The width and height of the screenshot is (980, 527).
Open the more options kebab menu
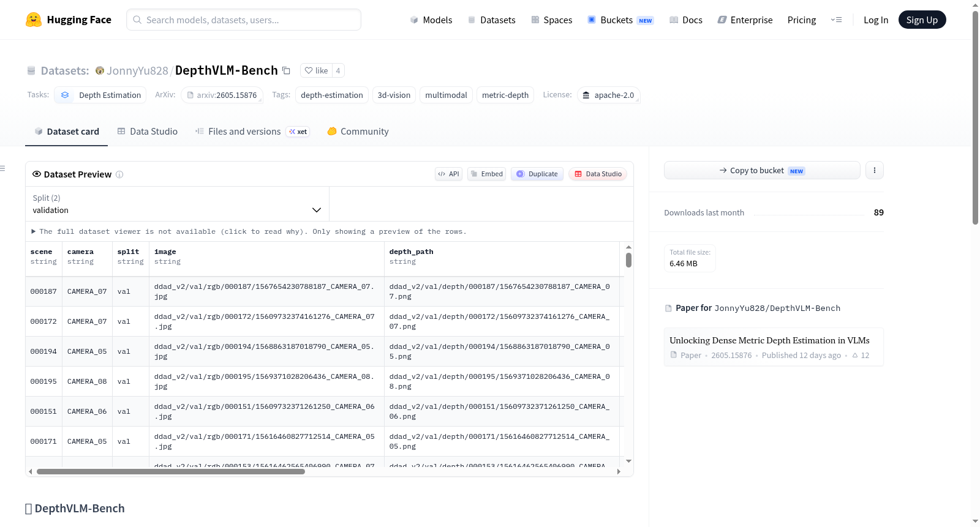875,170
